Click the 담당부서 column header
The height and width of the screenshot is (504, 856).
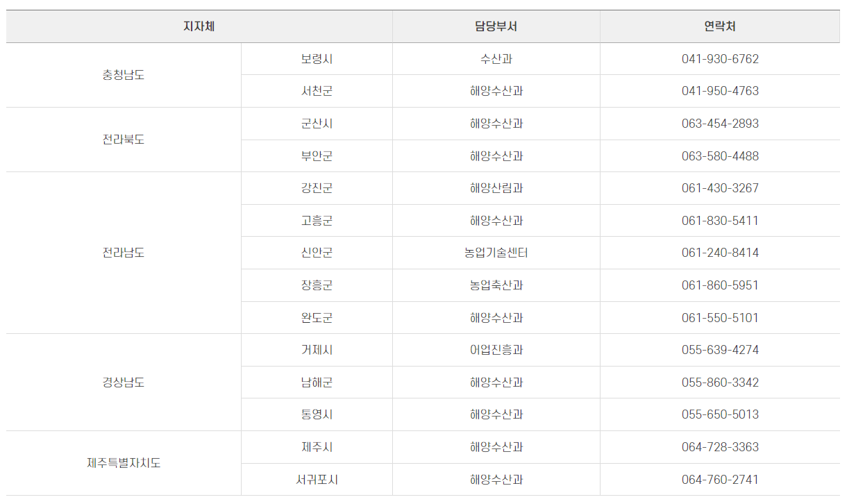pyautogui.click(x=496, y=26)
